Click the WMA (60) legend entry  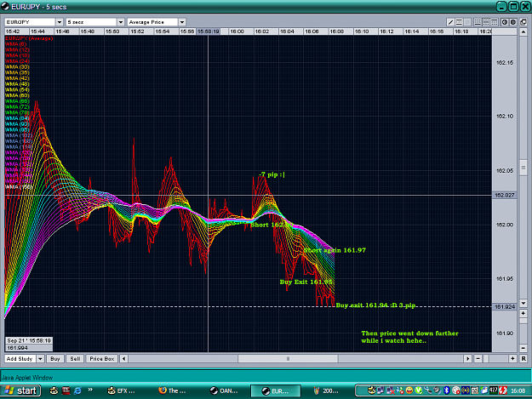[17, 95]
